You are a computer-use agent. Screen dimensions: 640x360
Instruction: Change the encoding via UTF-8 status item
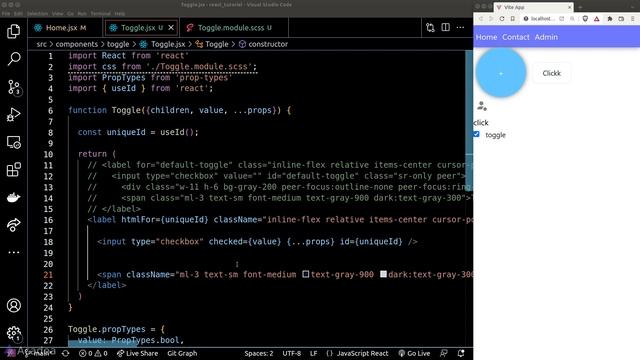tap(292, 353)
